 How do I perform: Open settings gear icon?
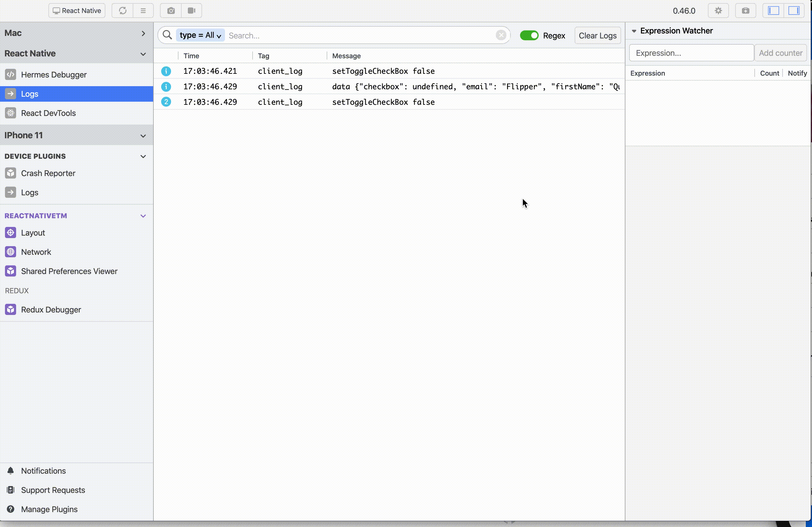point(718,11)
